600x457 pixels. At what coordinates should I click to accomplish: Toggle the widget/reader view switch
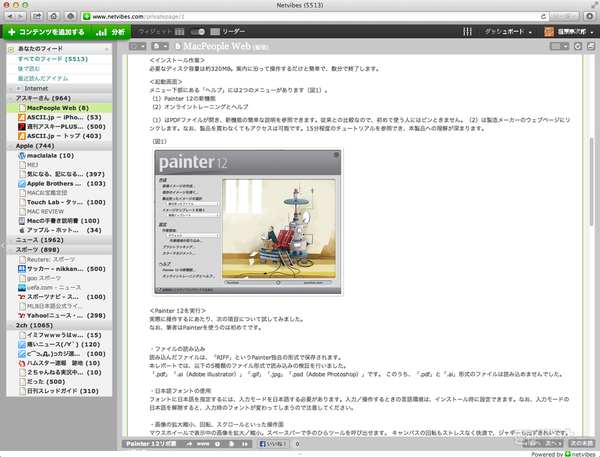pos(197,32)
